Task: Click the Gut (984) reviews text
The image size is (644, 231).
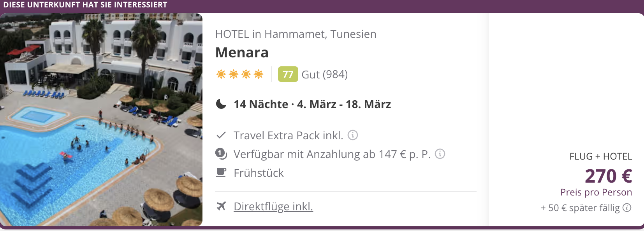Action: click(x=325, y=74)
